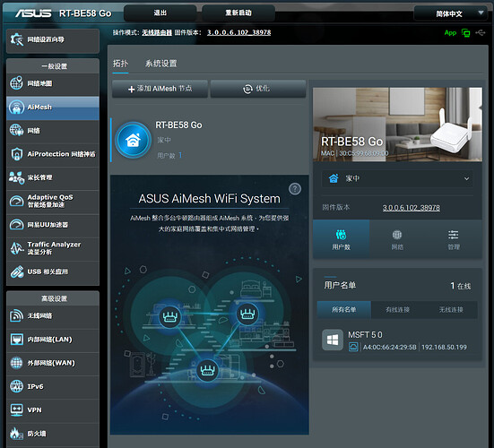Open firmware version link 3.0.0.6.102_38978 in panel

(x=412, y=208)
